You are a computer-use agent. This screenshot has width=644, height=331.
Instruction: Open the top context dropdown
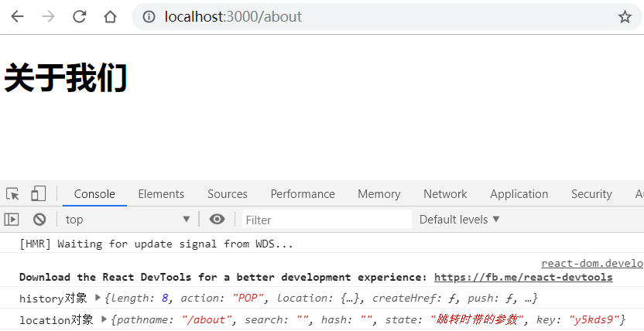point(128,220)
